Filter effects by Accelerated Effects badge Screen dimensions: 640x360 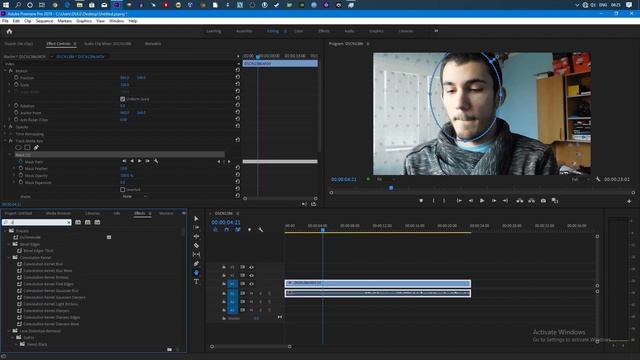tap(78, 222)
